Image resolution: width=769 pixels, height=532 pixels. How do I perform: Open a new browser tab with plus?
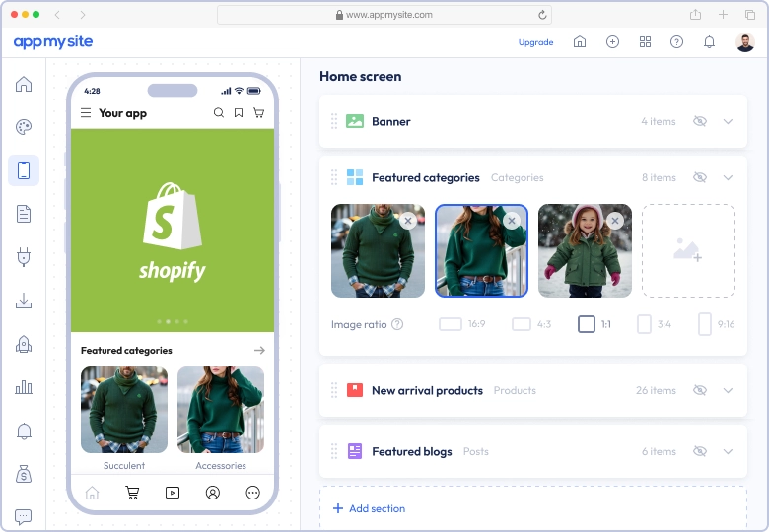coord(723,15)
